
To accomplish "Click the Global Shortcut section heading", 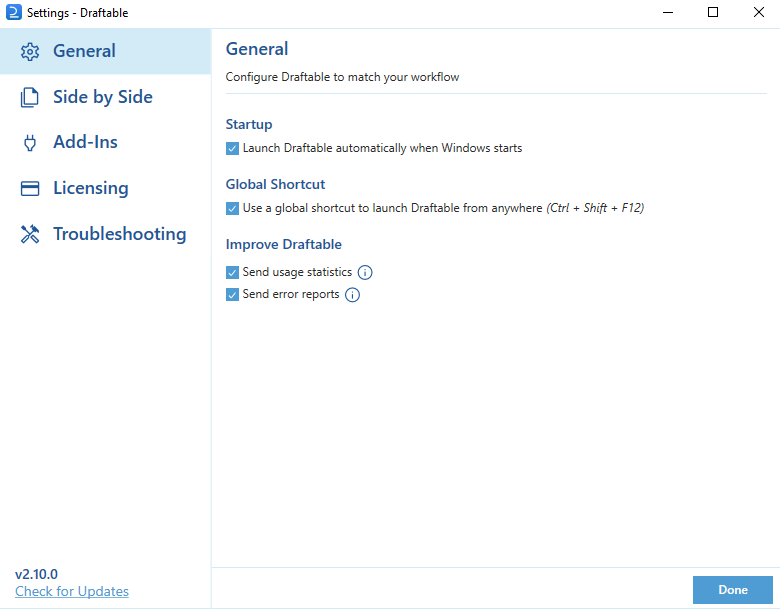I will point(275,185).
